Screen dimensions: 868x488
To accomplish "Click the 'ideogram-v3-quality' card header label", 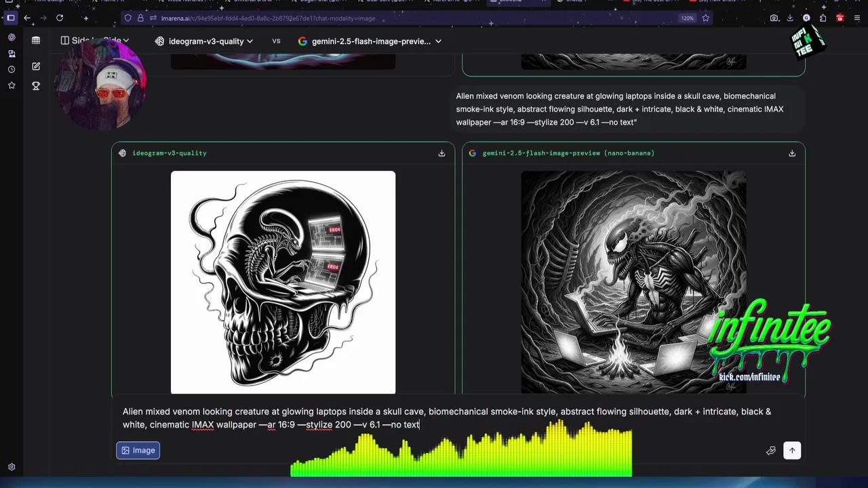I will pyautogui.click(x=170, y=153).
